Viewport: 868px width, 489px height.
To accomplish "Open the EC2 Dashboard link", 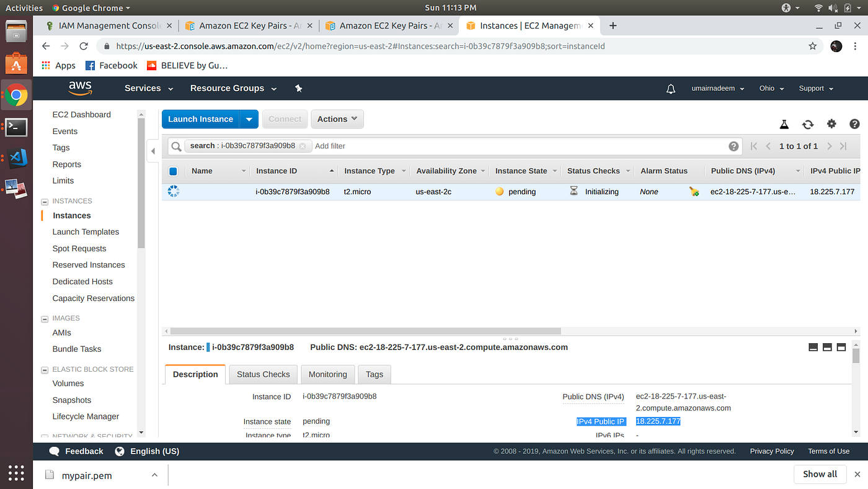I will (x=81, y=114).
